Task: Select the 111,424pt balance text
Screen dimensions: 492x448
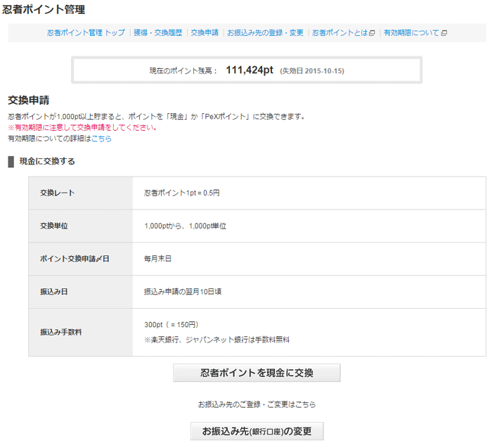Action: 250,70
